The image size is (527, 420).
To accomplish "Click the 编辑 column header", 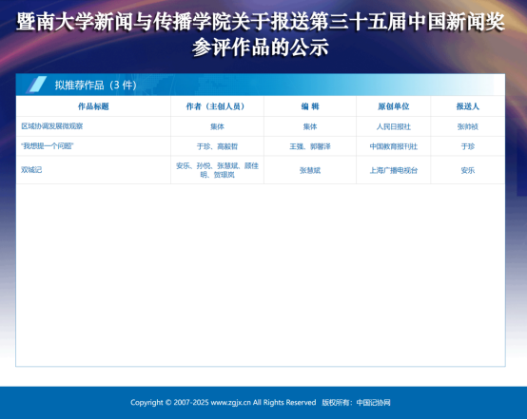I will (310, 106).
